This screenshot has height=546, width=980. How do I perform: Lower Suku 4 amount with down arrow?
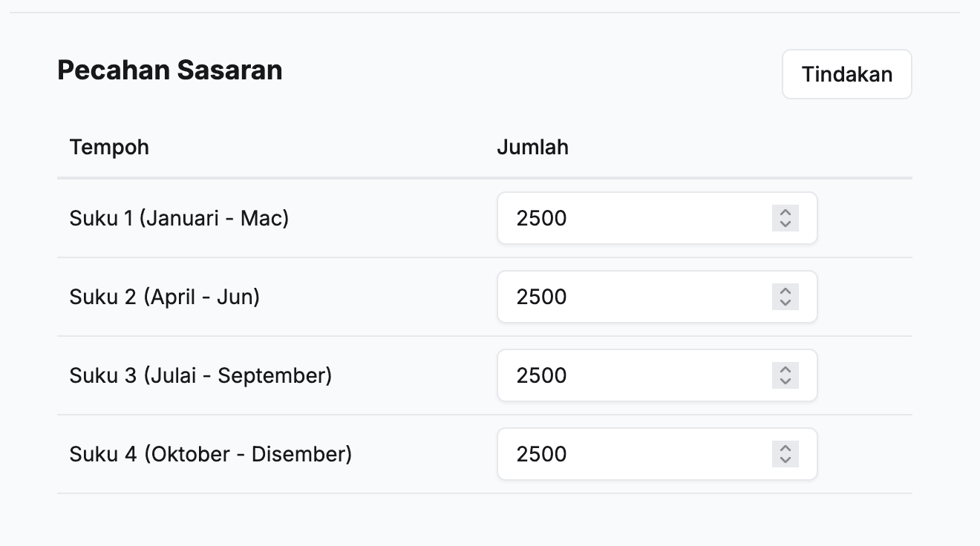(785, 460)
